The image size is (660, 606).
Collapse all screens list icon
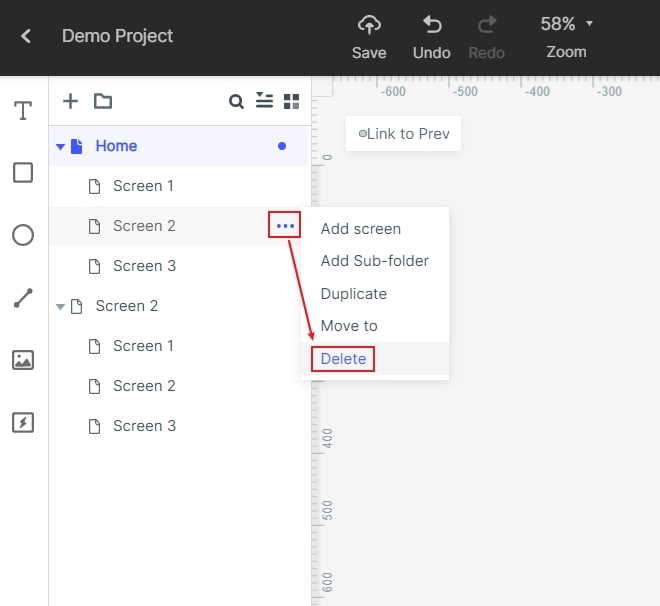264,101
